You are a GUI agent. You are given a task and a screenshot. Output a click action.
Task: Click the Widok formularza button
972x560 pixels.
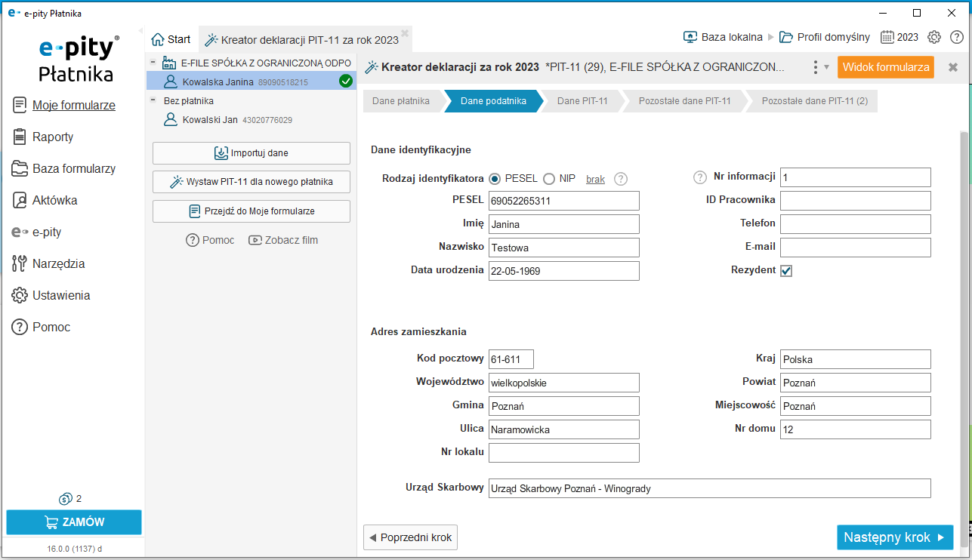pyautogui.click(x=885, y=67)
